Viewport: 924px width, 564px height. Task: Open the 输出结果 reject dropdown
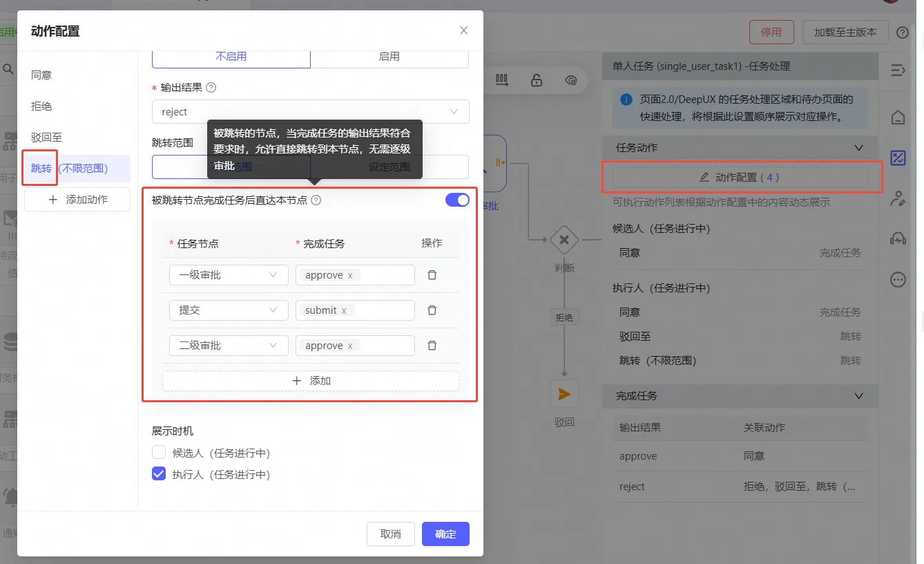[310, 112]
